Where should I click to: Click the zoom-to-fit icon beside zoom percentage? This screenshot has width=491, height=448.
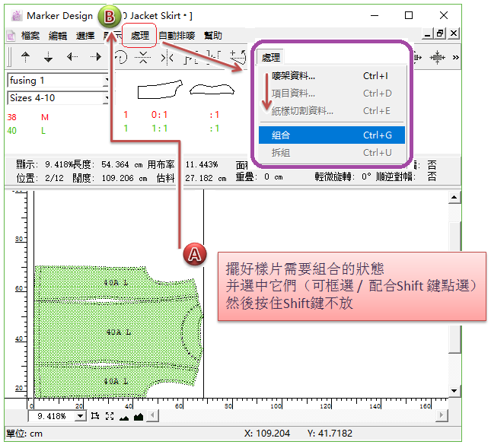coord(95,416)
